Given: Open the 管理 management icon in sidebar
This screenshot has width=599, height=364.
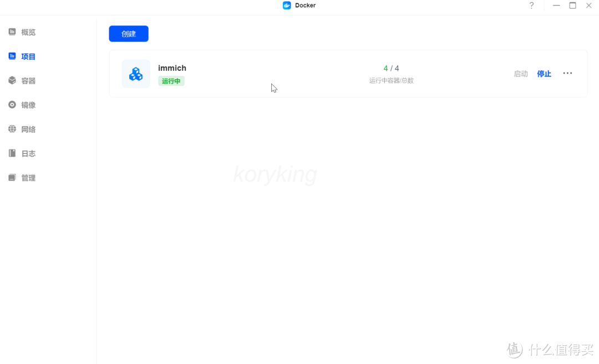Looking at the screenshot, I should pyautogui.click(x=12, y=178).
